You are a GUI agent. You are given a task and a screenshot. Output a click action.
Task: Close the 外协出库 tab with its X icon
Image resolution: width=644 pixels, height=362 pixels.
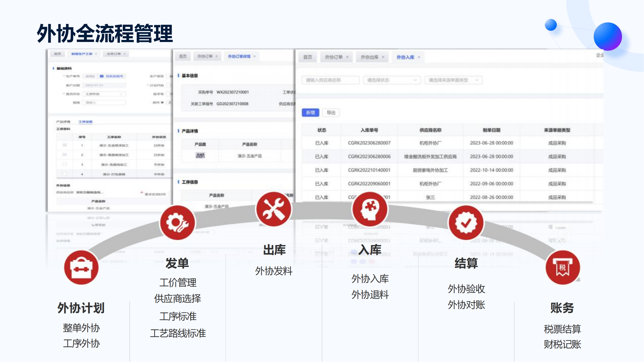[383, 57]
